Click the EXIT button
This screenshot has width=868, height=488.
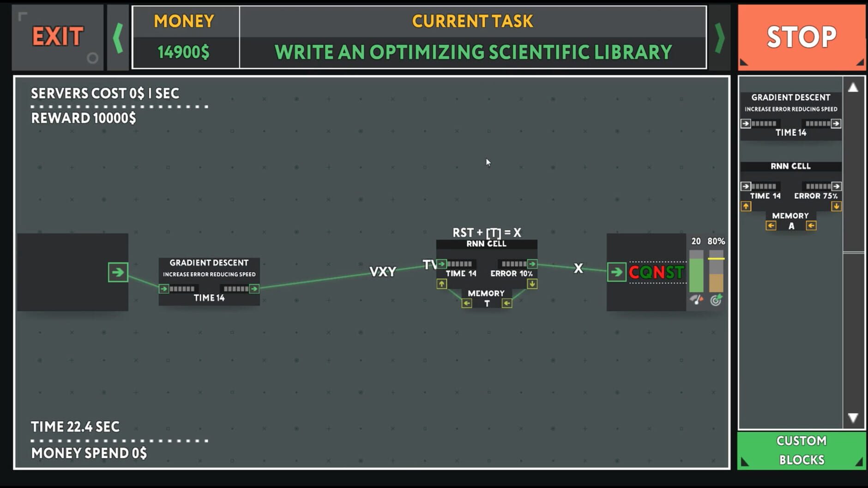coord(58,37)
